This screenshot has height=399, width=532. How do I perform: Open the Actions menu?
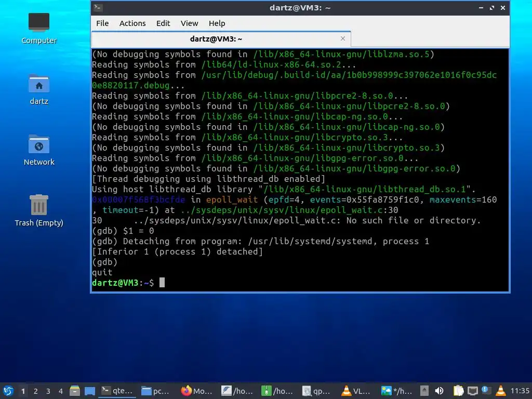click(x=132, y=23)
